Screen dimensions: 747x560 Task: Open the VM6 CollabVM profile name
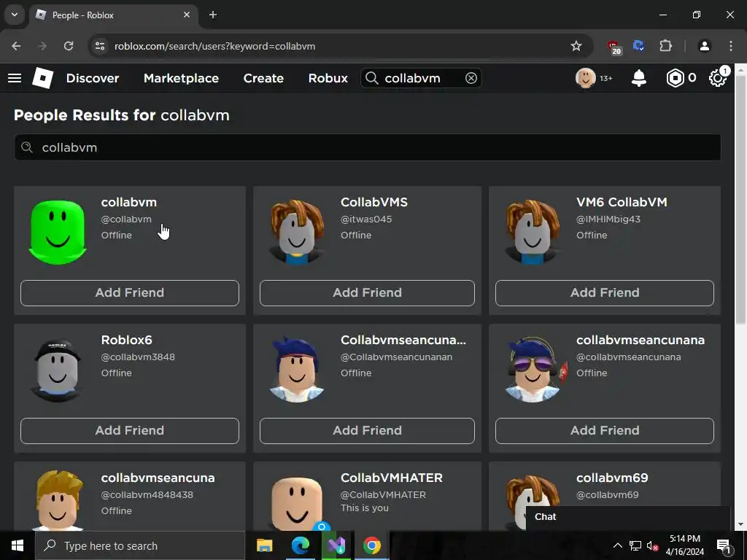click(622, 202)
